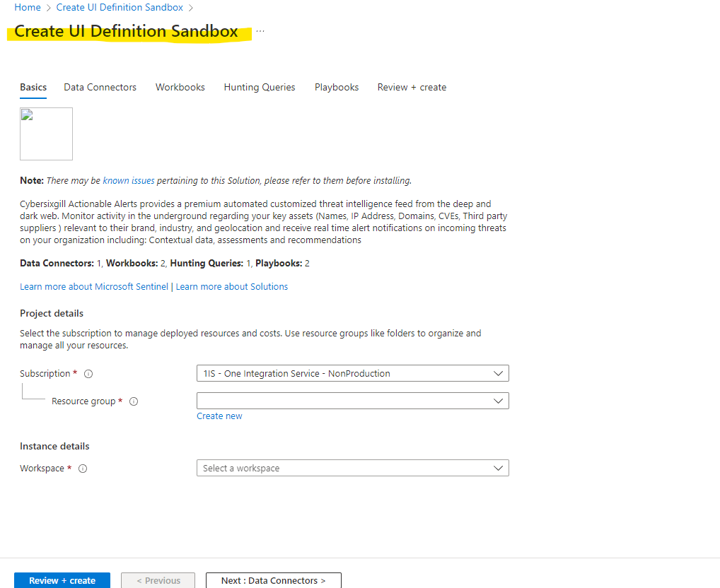The image size is (720, 588).
Task: Switch to the Data Connectors tab
Action: (100, 87)
